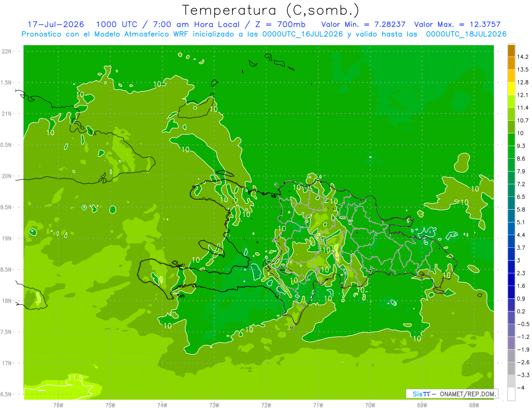532x411 pixels.
Task: Click the "12.8" color scale label
Action: [x=522, y=82]
